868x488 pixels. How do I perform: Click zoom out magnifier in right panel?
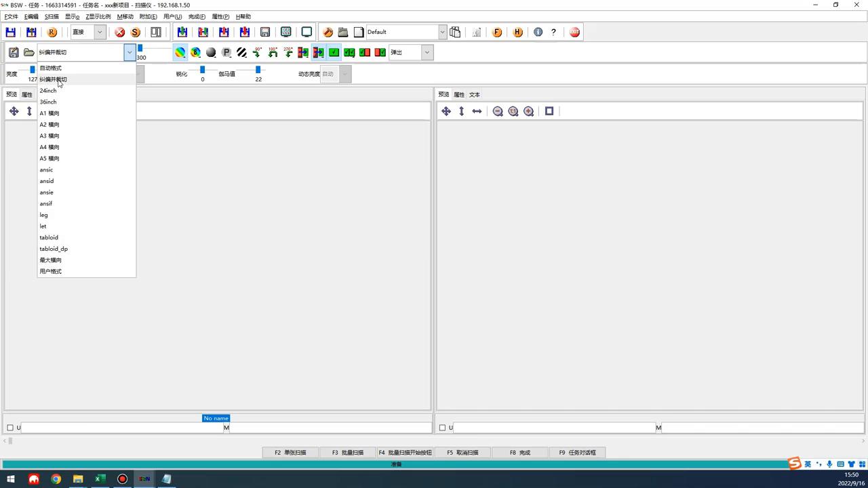(x=498, y=111)
